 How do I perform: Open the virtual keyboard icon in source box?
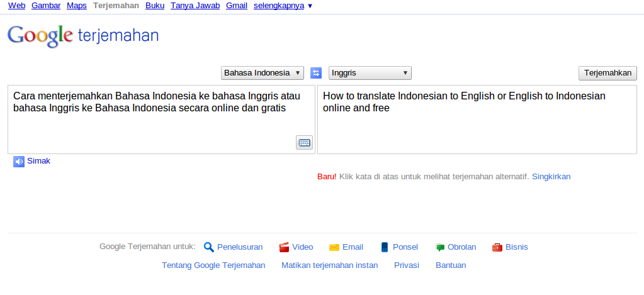[x=304, y=142]
